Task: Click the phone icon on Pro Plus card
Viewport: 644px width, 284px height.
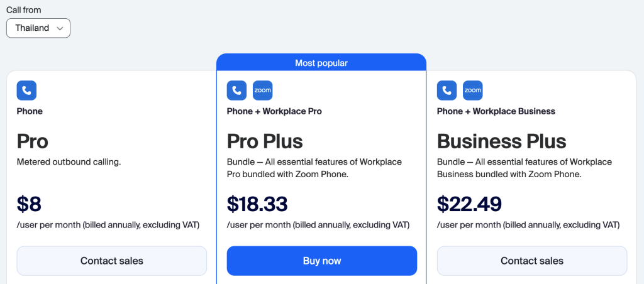Action: click(x=236, y=90)
